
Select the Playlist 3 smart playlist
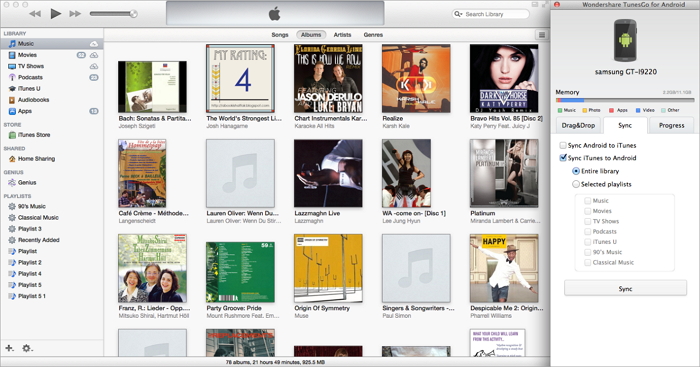pyautogui.click(x=51, y=229)
